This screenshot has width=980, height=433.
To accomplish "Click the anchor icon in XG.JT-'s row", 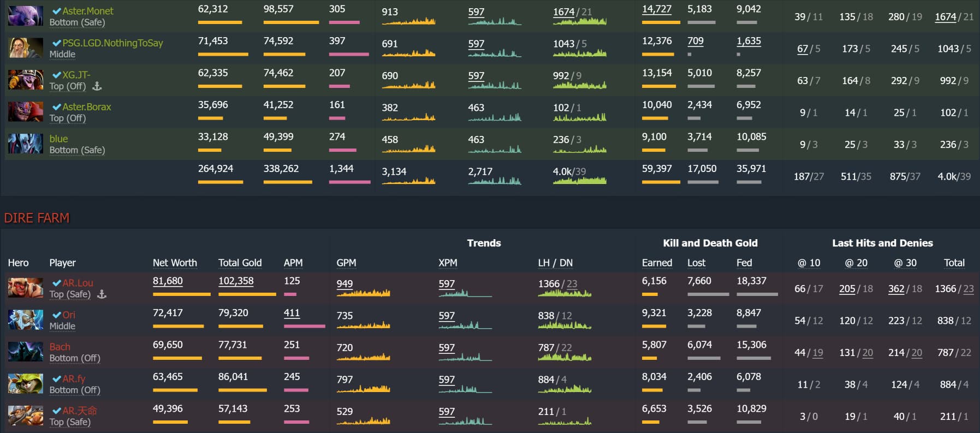I will [97, 86].
